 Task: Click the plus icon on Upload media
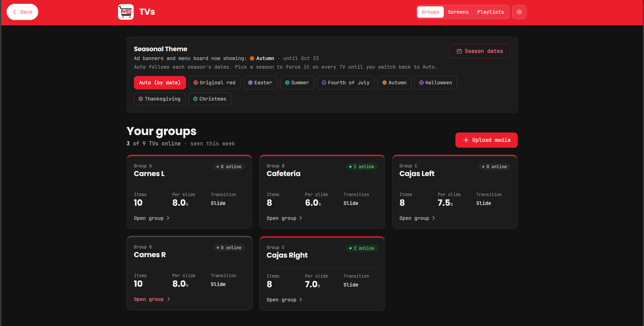pos(466,140)
